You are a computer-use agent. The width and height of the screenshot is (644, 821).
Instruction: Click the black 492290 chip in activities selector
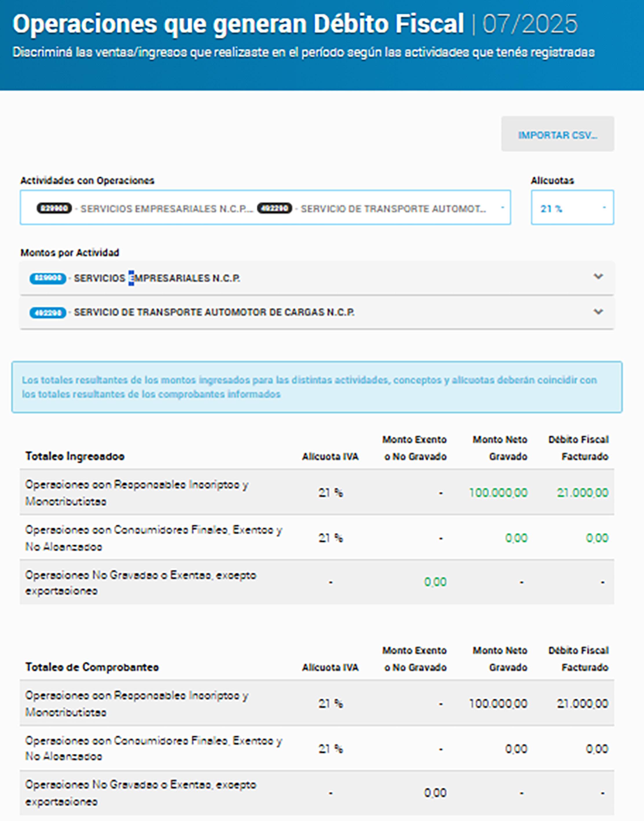(274, 208)
